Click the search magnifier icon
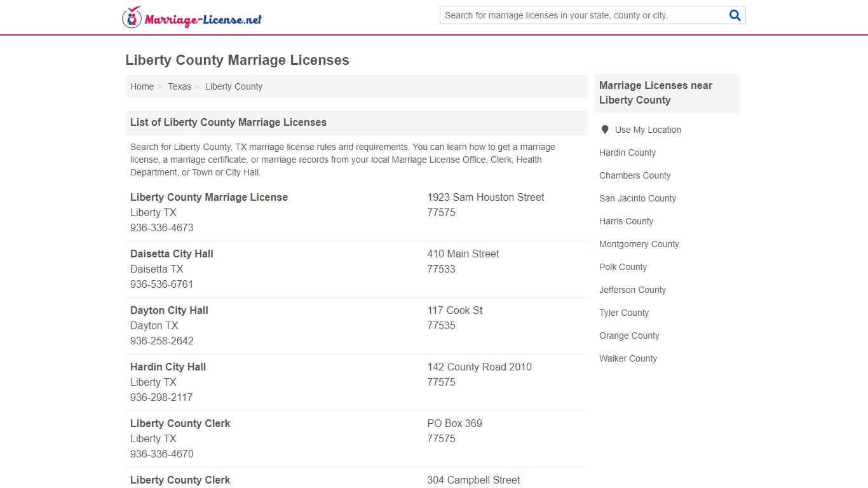 [x=735, y=15]
